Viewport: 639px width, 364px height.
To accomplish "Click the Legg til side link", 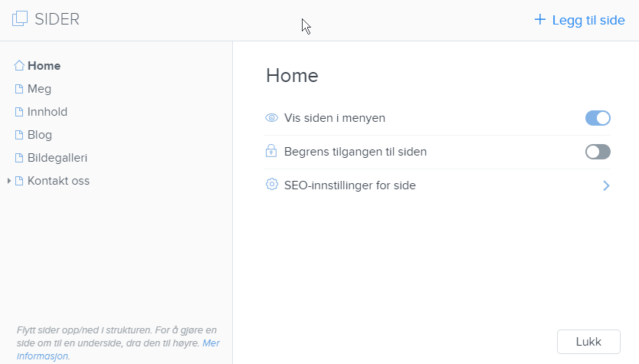I will [588, 20].
